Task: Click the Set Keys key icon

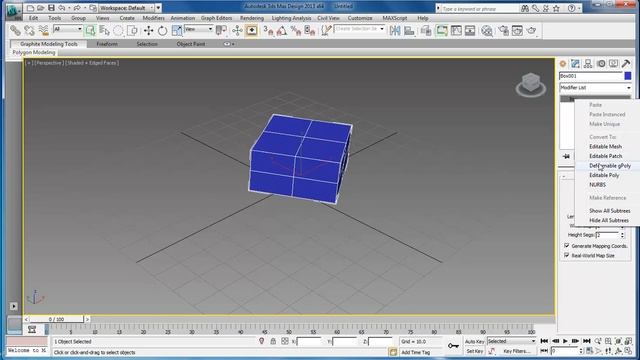Action: pos(453,346)
